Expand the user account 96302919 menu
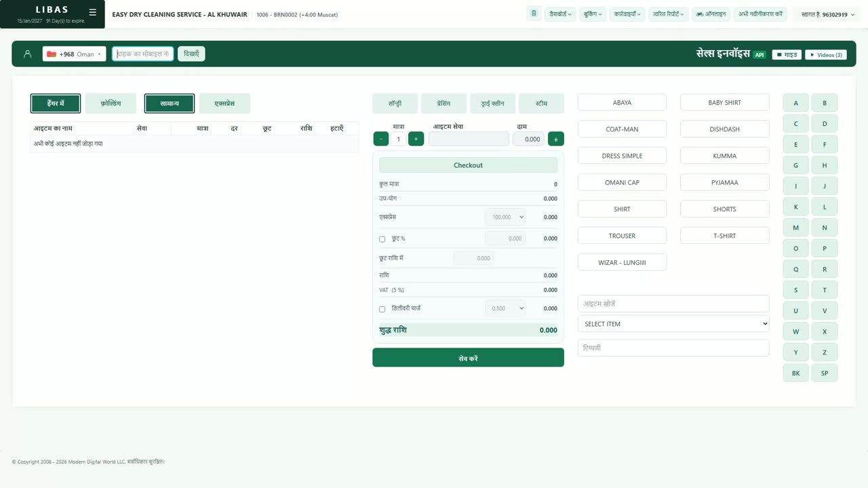Screen dimensions: 868x488 point(828,14)
